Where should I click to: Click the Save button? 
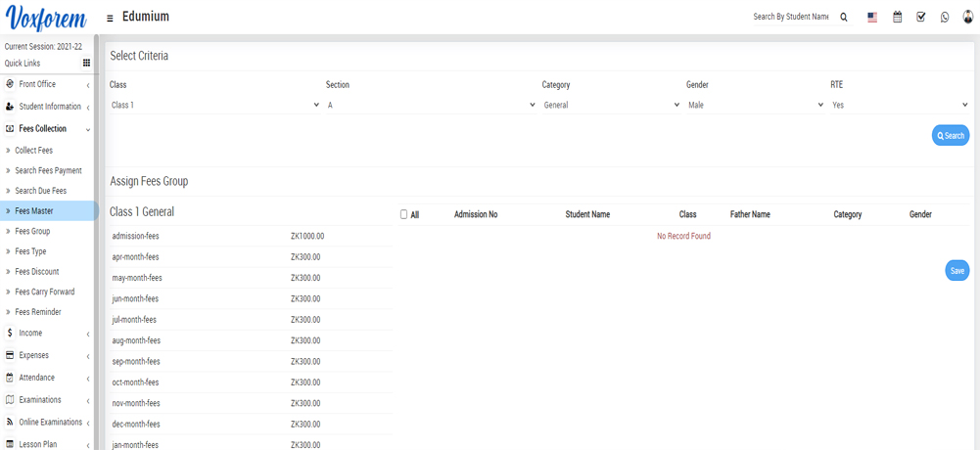[x=957, y=271]
